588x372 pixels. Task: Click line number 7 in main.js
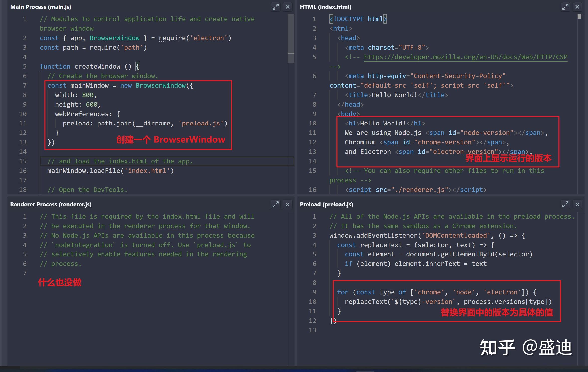25,85
